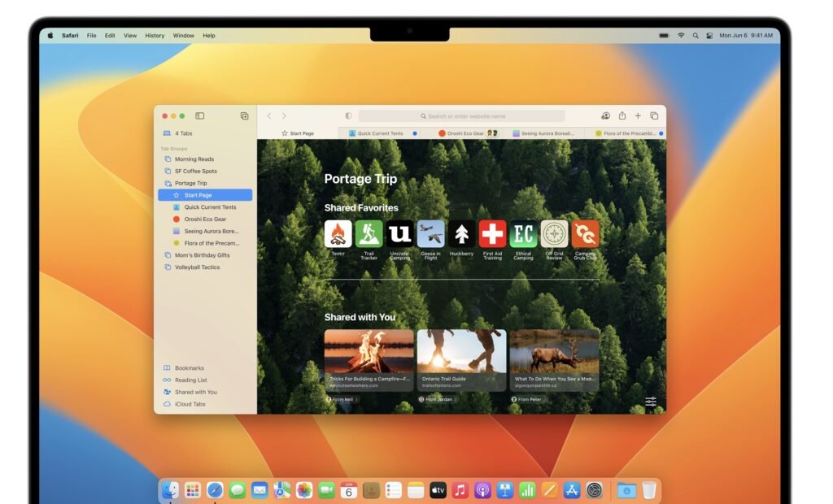This screenshot has height=504, width=833.
Task: Open the Off Grid Review favorite
Action: coord(553,233)
